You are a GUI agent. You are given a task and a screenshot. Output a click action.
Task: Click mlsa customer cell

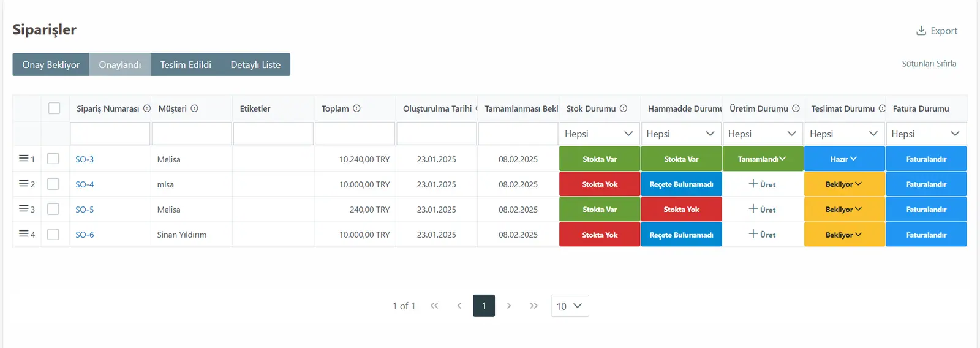coord(192,184)
